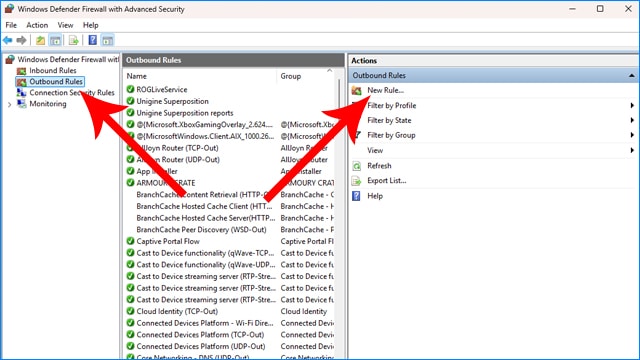This screenshot has height=360, width=640.
Task: Select the Cloud Identity (TCP-Out) rule
Action: click(177, 311)
